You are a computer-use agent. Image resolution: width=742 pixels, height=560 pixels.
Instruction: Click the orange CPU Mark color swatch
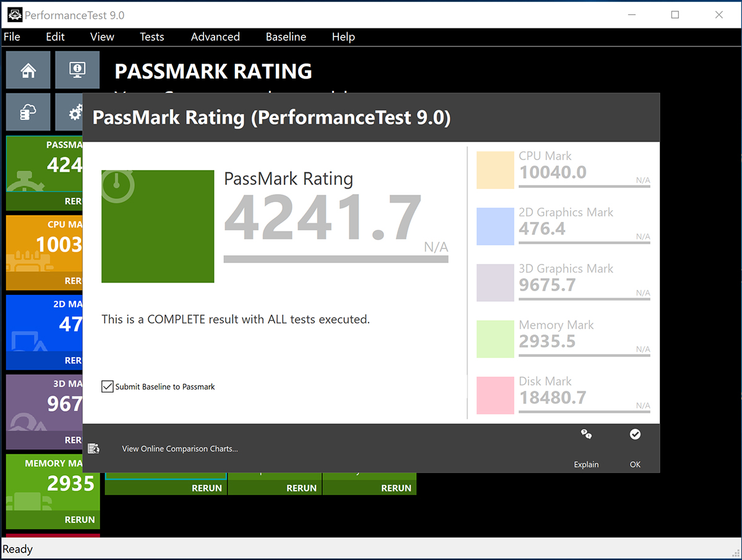495,171
